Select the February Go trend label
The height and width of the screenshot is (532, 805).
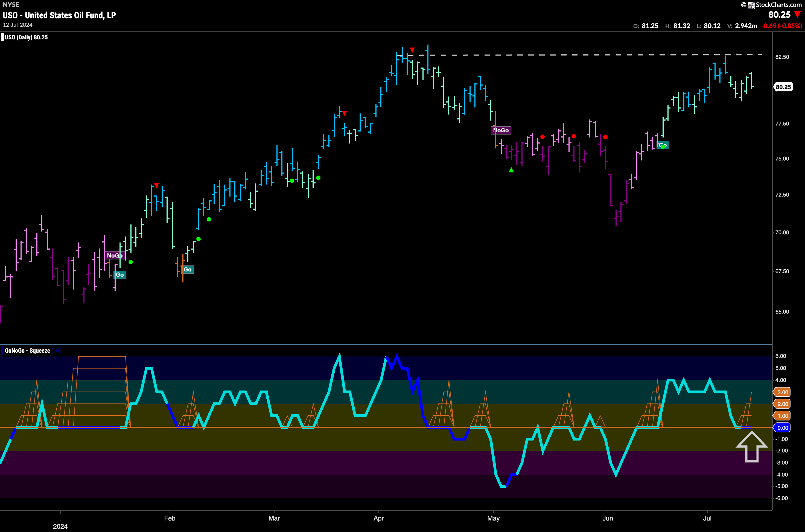pos(188,270)
